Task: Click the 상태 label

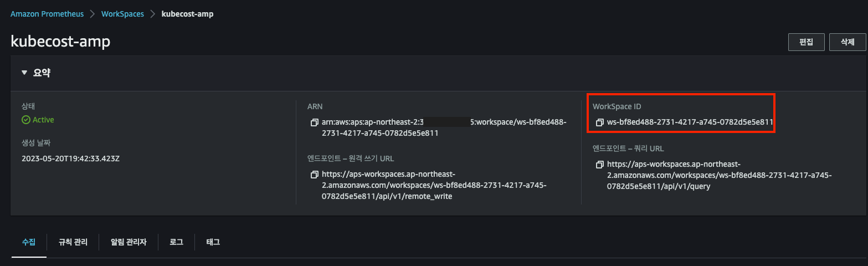Action: [x=28, y=106]
